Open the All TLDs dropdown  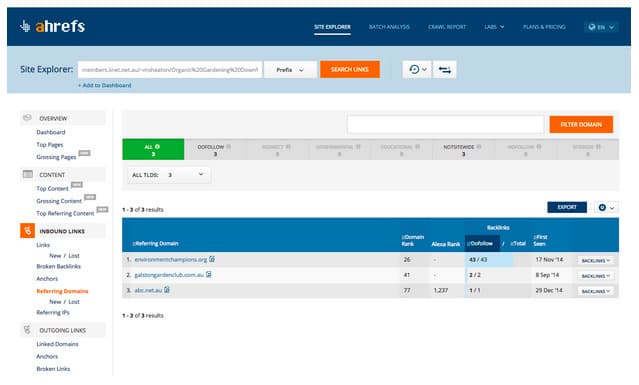pyautogui.click(x=169, y=175)
